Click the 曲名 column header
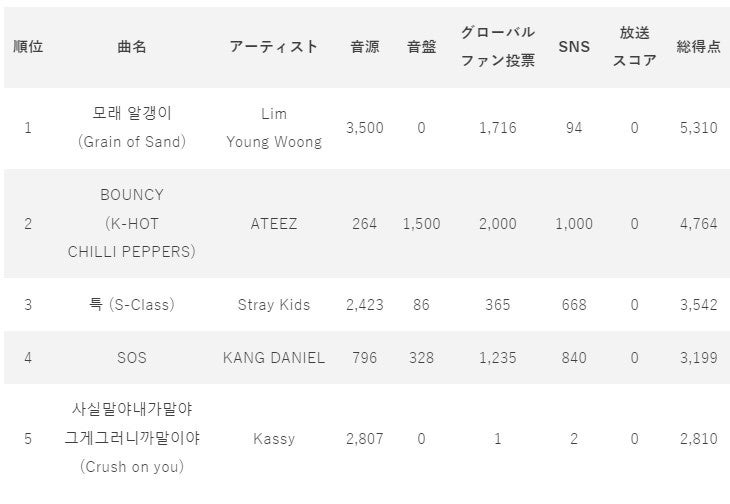This screenshot has height=504, width=730. coord(131,47)
